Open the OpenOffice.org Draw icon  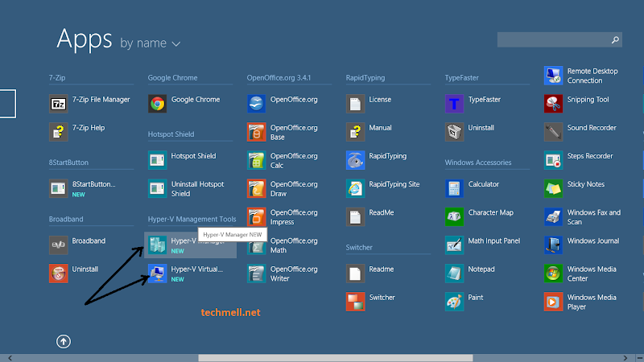[x=256, y=189]
